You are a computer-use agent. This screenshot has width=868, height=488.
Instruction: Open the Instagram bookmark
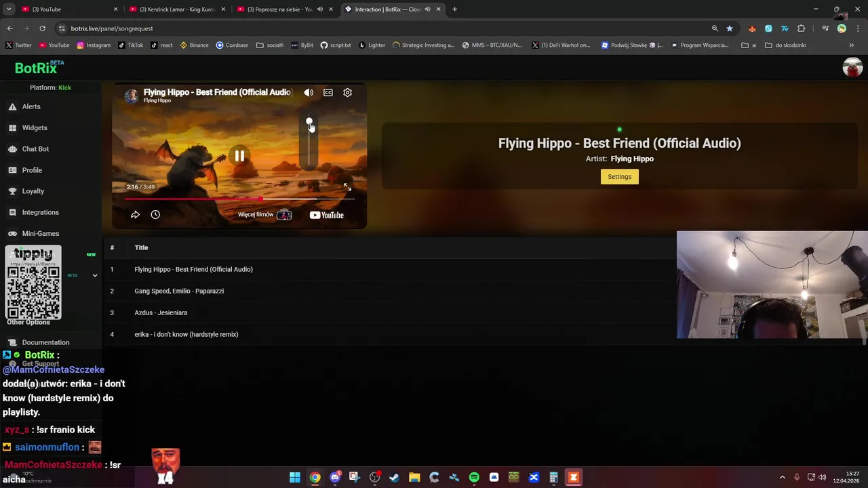(x=94, y=45)
